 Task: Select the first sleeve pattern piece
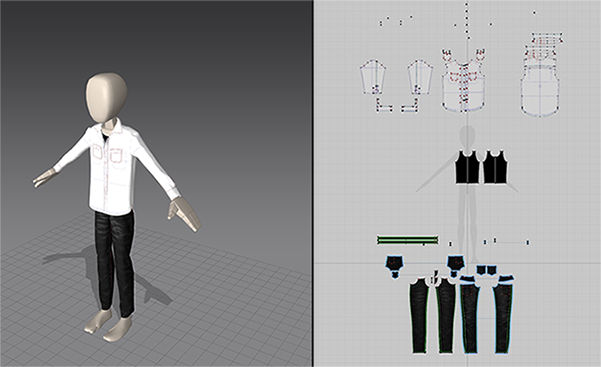373,77
